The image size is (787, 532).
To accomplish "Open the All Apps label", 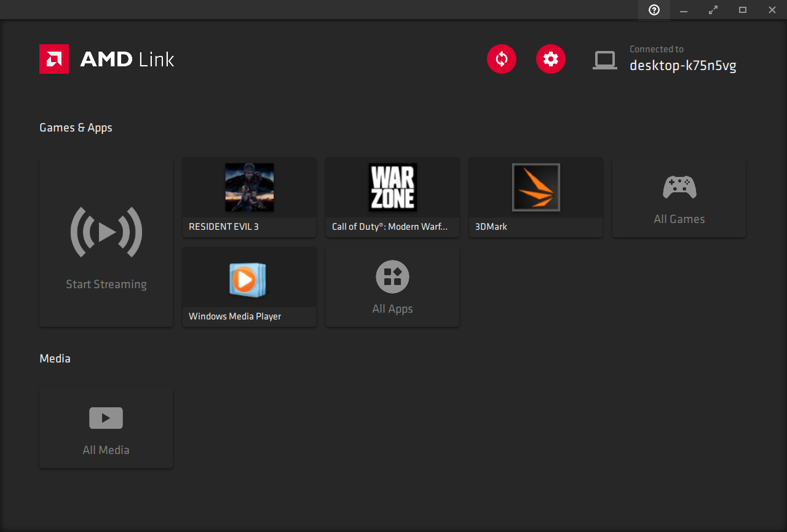I will tap(392, 309).
